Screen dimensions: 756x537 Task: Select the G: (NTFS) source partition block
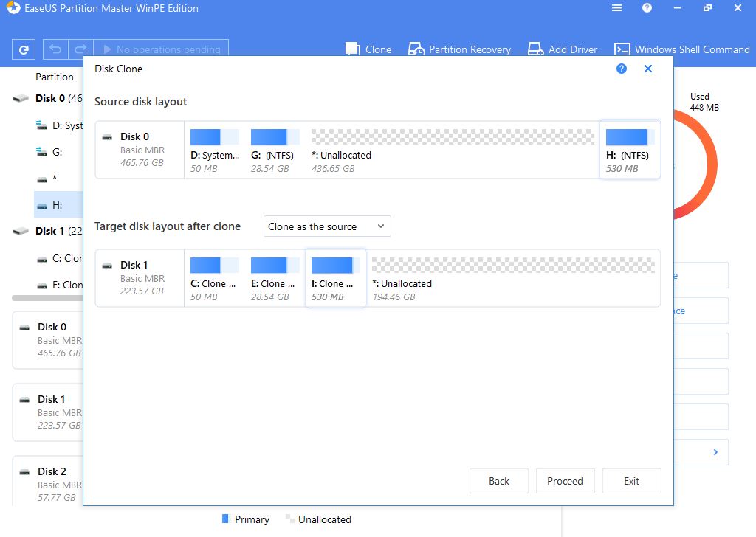click(275, 150)
